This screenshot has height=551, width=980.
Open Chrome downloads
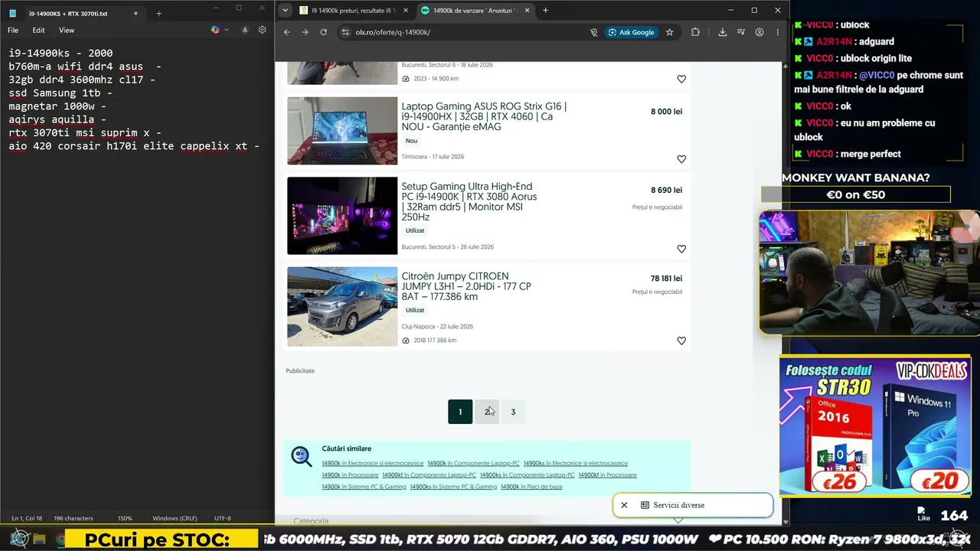723,32
